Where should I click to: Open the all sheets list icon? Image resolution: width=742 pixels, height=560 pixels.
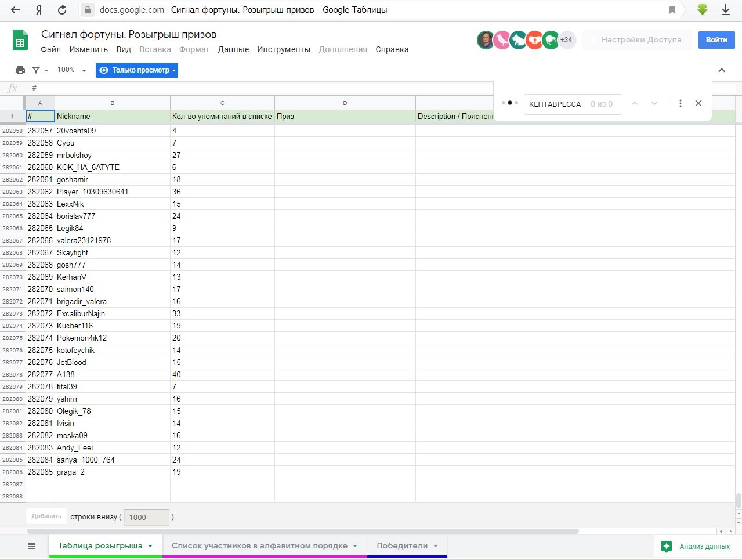32,545
